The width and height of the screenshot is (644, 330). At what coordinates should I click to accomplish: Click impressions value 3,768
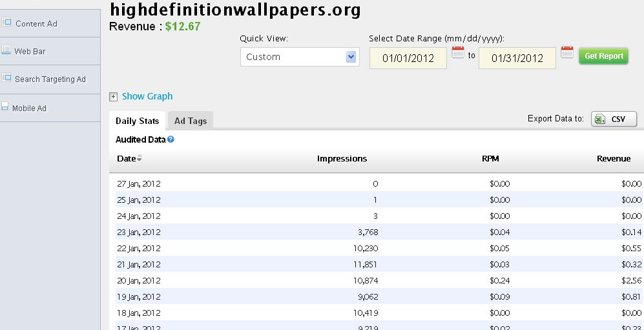tap(368, 232)
